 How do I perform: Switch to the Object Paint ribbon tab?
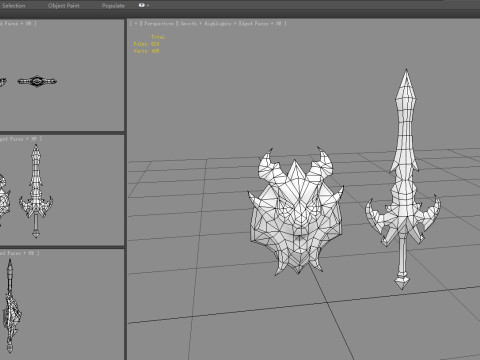tap(64, 6)
